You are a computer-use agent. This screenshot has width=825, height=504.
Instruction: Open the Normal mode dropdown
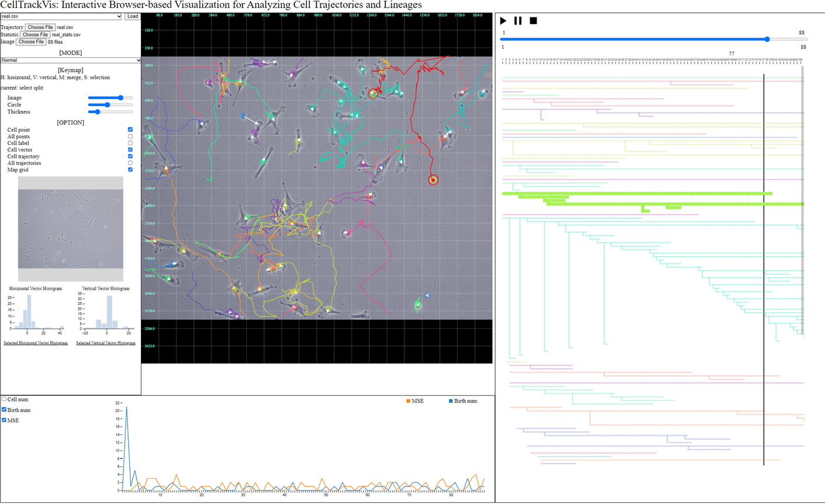click(x=70, y=60)
